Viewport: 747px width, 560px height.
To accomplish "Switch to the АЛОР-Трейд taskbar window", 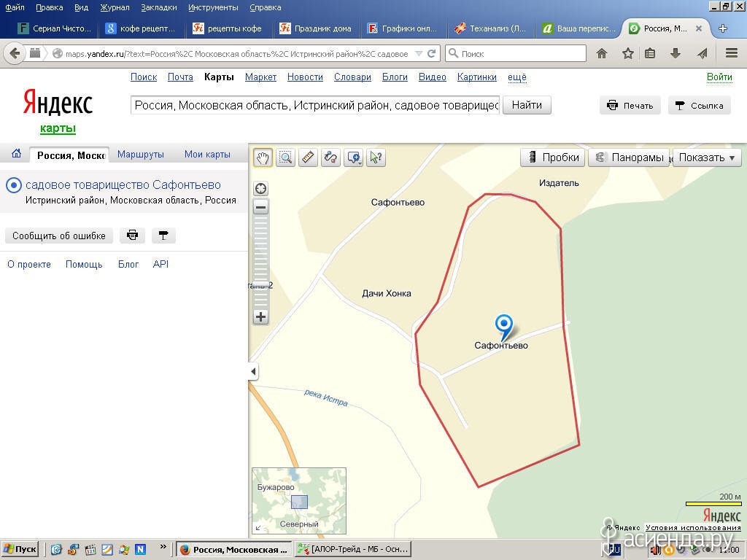I will click(x=352, y=549).
